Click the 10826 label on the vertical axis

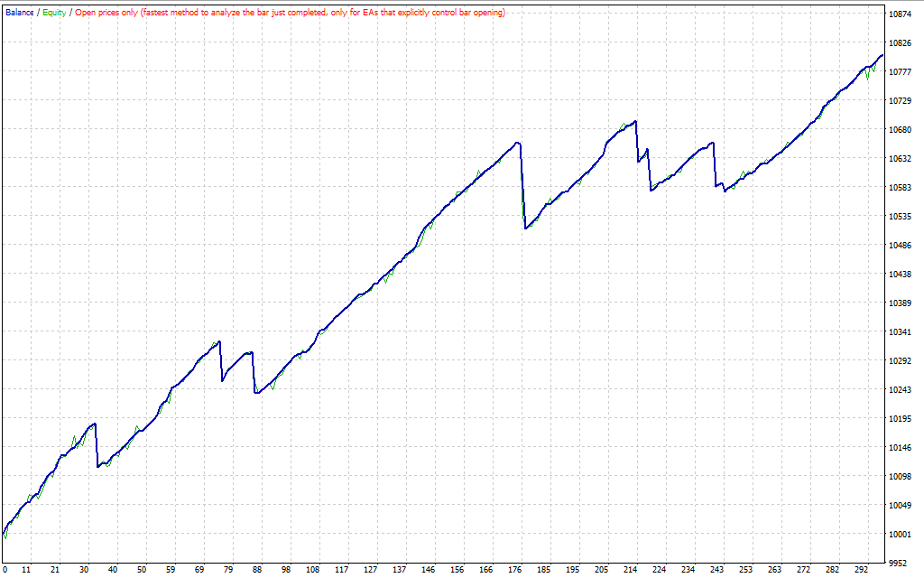pyautogui.click(x=899, y=43)
